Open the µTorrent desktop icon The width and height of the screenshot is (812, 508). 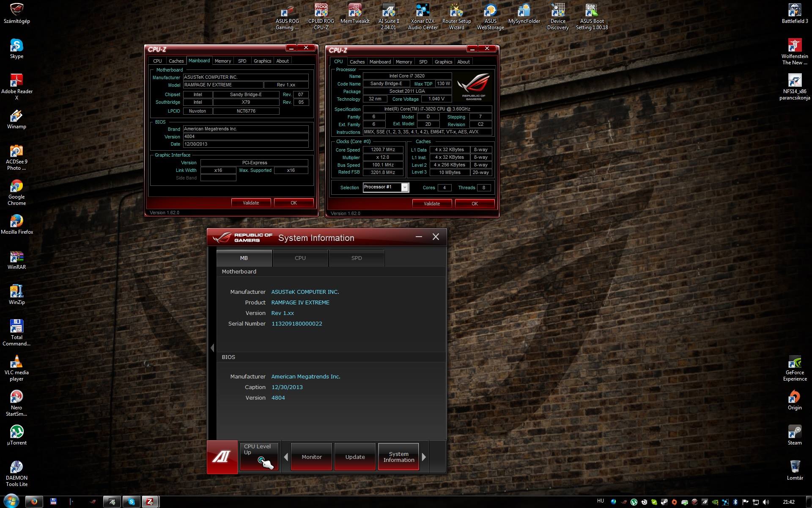[16, 435]
